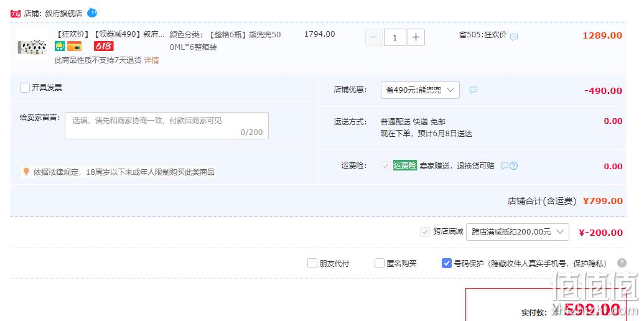Uncheck the 号码保护 checkbox
644x321 pixels.
click(447, 263)
